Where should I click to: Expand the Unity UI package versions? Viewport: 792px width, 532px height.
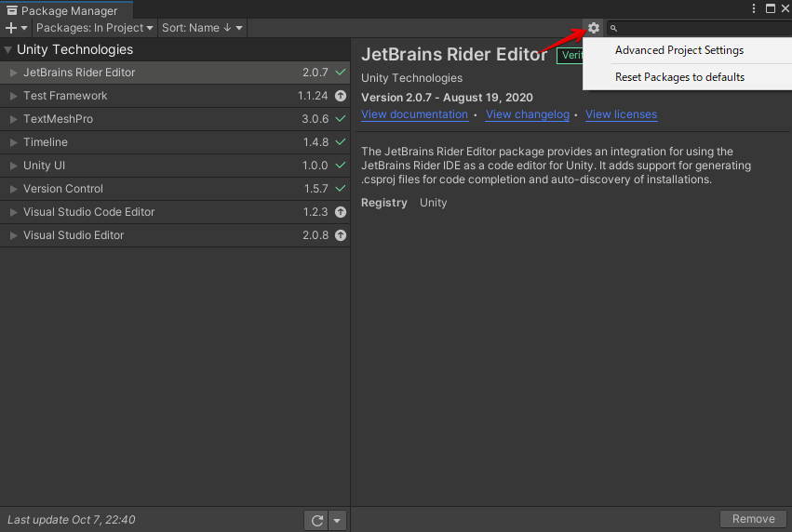14,166
